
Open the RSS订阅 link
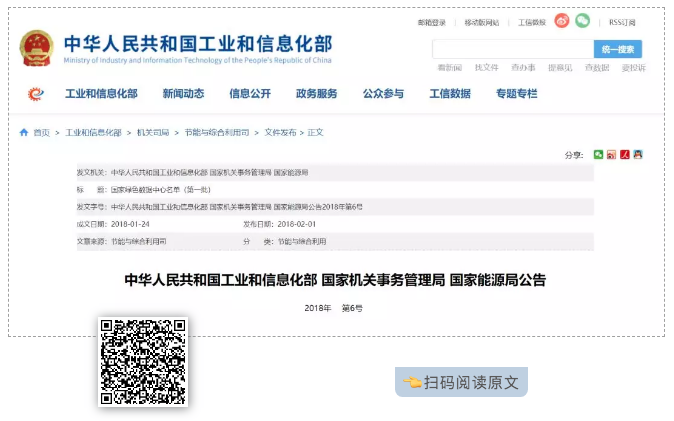coord(622,22)
